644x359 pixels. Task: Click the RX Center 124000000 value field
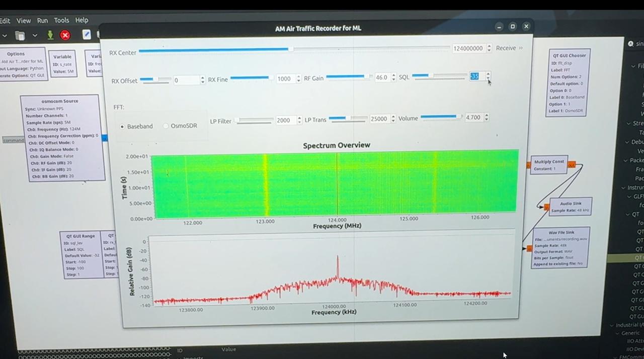469,48
